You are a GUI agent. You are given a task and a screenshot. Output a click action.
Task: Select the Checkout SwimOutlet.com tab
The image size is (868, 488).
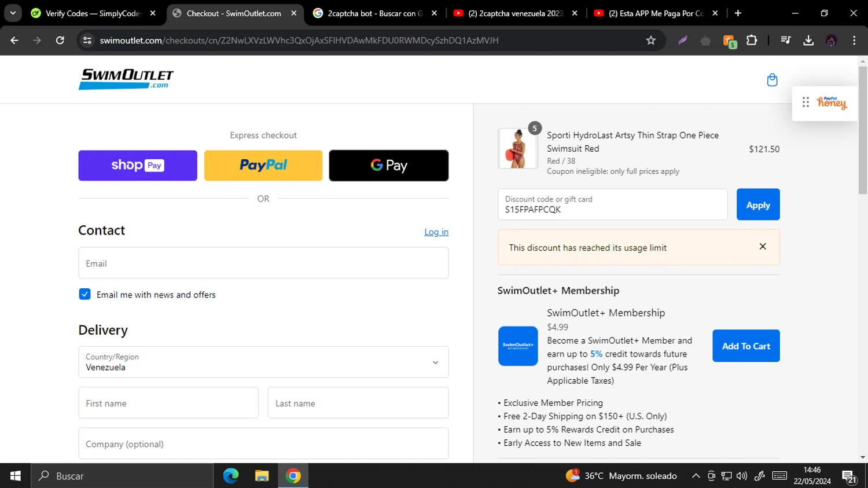pyautogui.click(x=234, y=13)
